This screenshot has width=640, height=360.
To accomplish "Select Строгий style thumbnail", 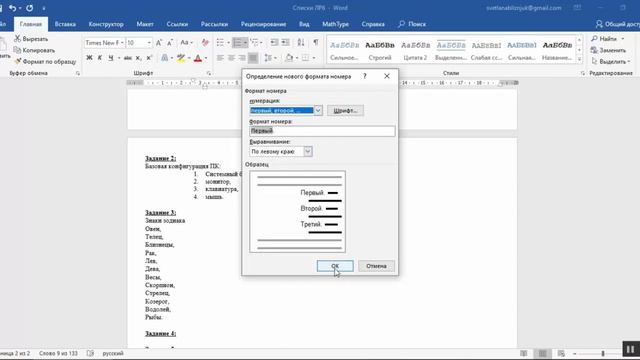I will 380,51.
